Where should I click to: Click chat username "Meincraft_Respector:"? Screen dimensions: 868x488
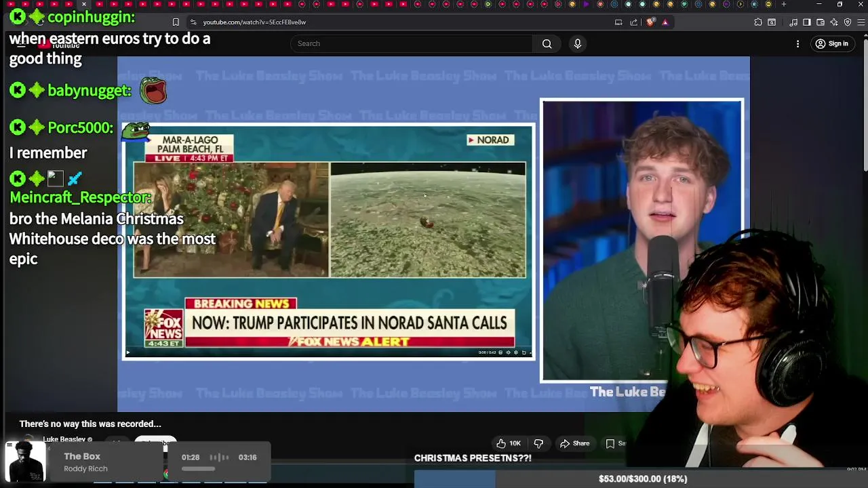pyautogui.click(x=80, y=197)
